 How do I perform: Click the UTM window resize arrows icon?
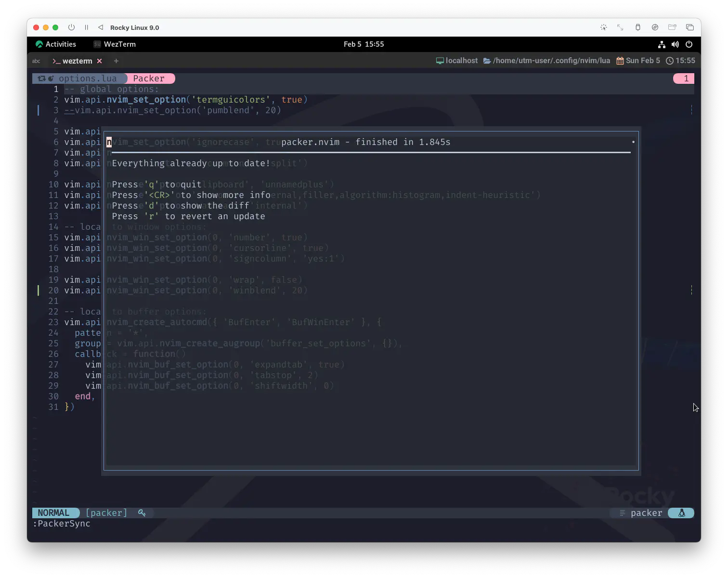coord(620,27)
